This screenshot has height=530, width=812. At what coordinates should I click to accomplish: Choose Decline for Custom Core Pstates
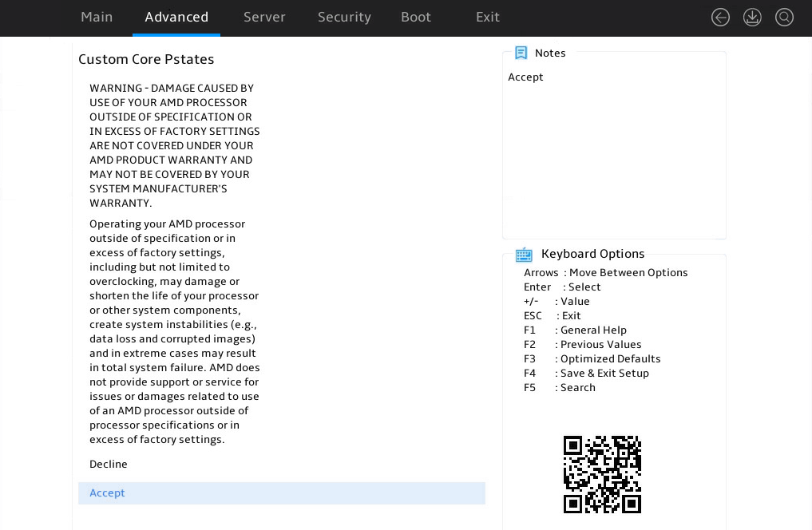coord(109,465)
